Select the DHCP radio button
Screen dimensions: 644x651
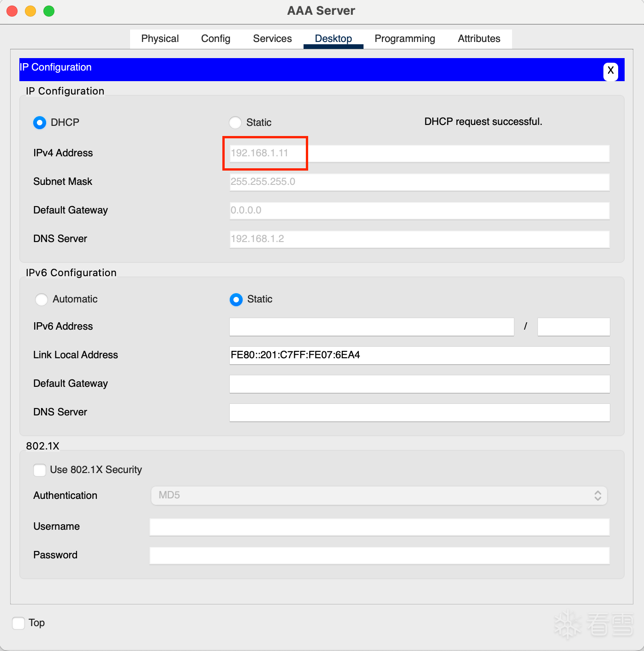point(40,123)
